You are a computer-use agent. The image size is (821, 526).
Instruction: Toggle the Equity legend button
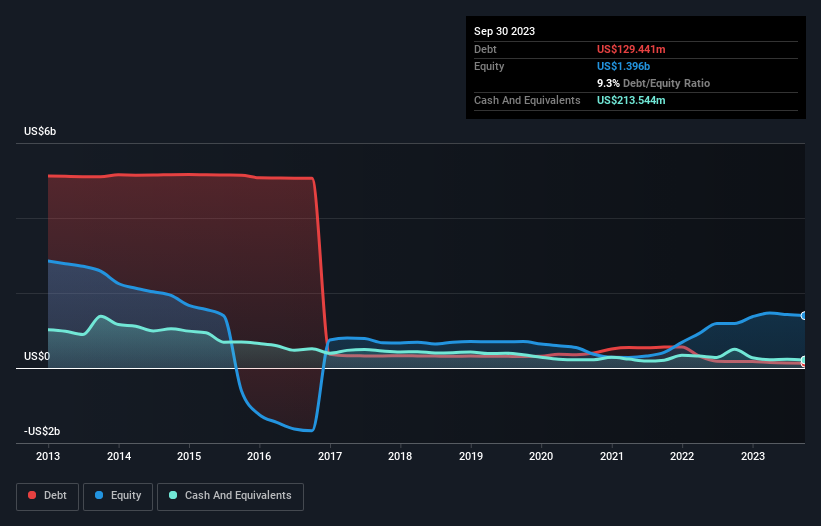[118, 496]
